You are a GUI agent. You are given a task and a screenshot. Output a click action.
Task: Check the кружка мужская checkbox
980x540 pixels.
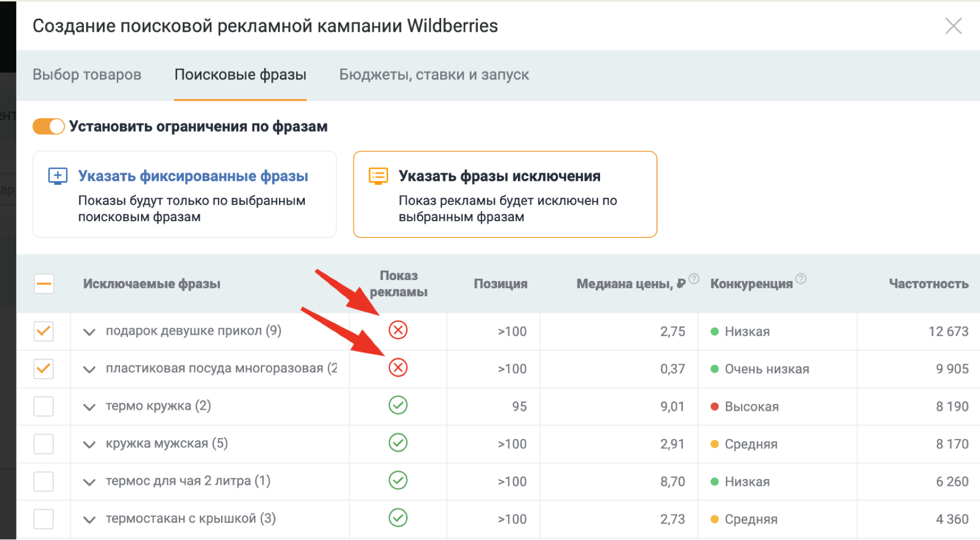[44, 443]
